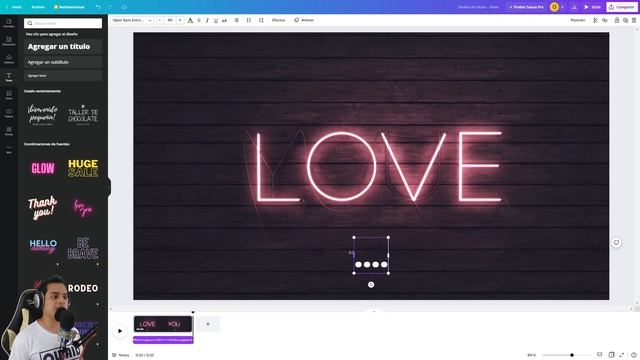Click 'Agregar un subtítulo' button
This screenshot has width=640, height=360.
pyautogui.click(x=63, y=62)
